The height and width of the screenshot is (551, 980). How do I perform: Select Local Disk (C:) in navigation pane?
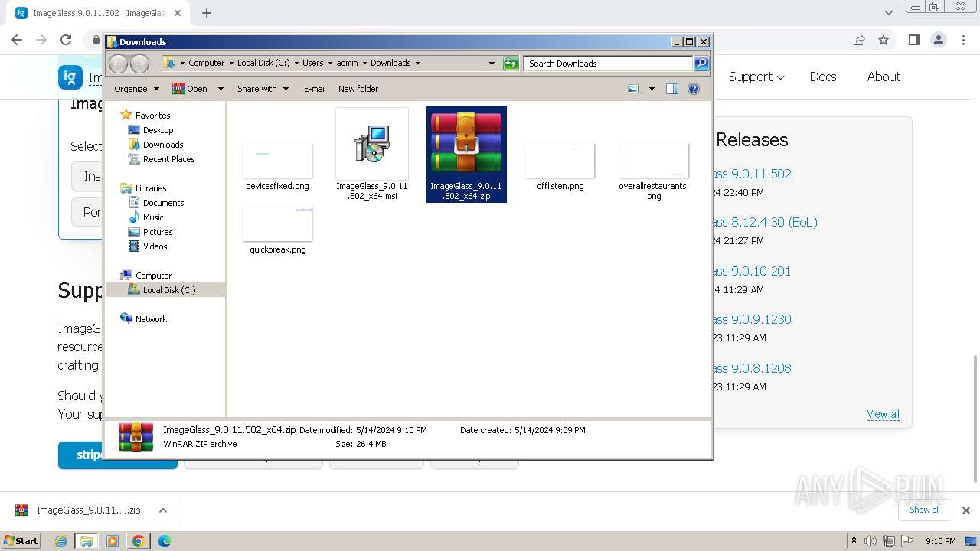click(168, 290)
